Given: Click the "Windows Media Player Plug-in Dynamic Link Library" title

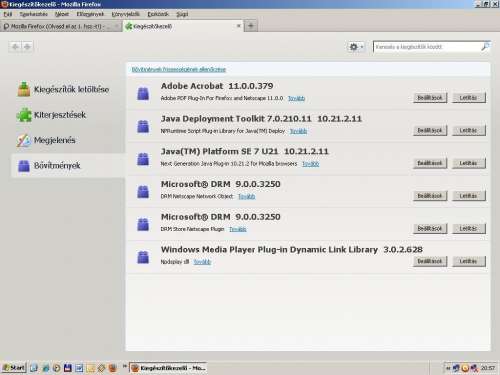Looking at the screenshot, I should (x=269, y=250).
